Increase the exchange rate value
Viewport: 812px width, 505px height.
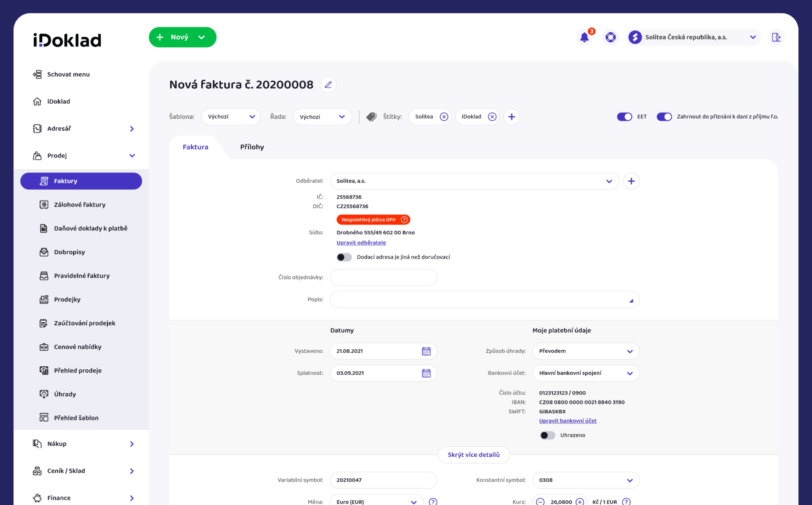(x=579, y=502)
